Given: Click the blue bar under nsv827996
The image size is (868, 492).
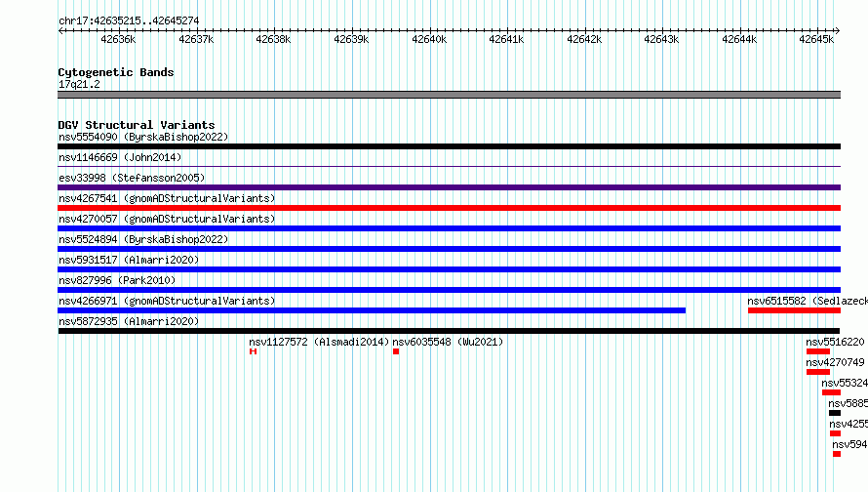Looking at the screenshot, I should [449, 290].
